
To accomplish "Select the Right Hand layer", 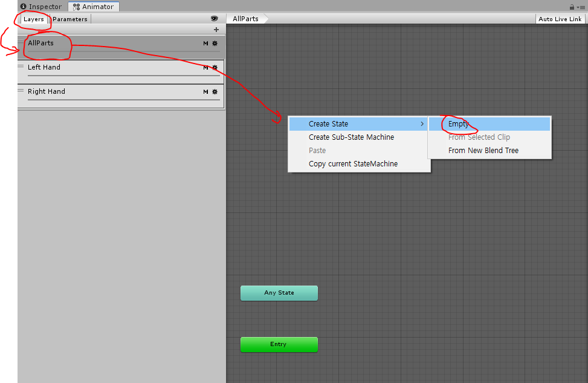I will (121, 96).
